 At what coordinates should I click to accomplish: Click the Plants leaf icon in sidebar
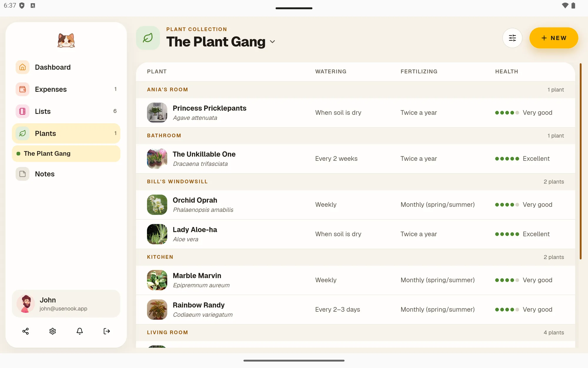point(23,133)
